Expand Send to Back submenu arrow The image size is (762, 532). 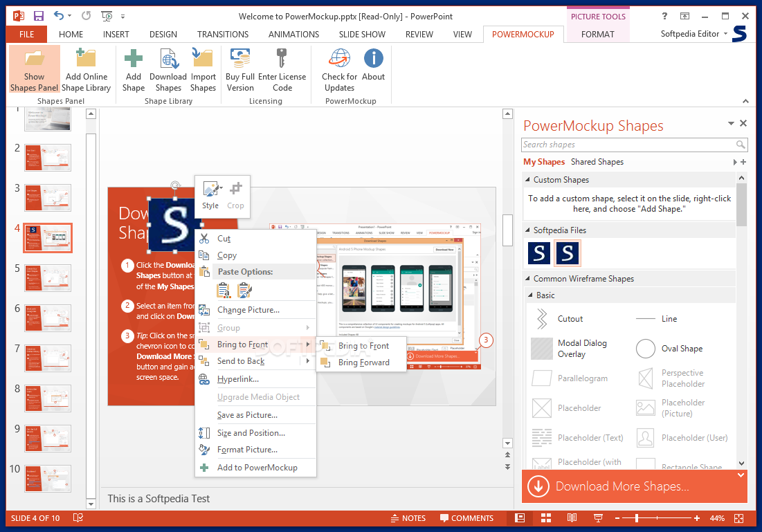pos(307,361)
